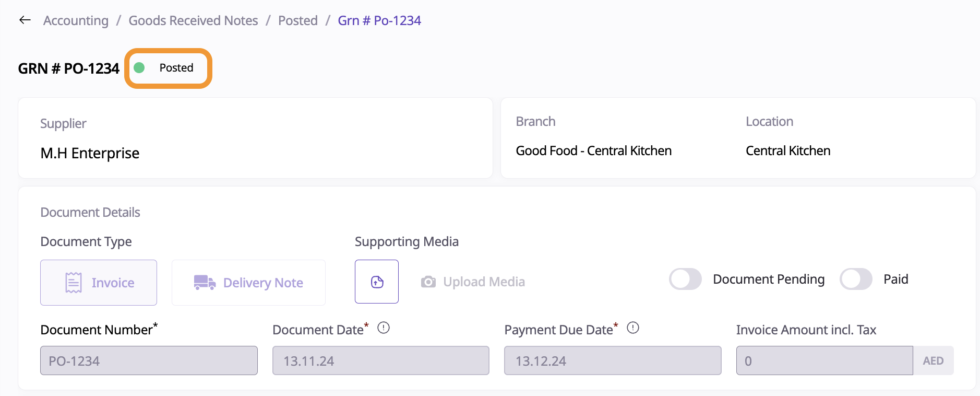Go to Accounting breadcrumb
The image size is (980, 396).
coord(76,20)
